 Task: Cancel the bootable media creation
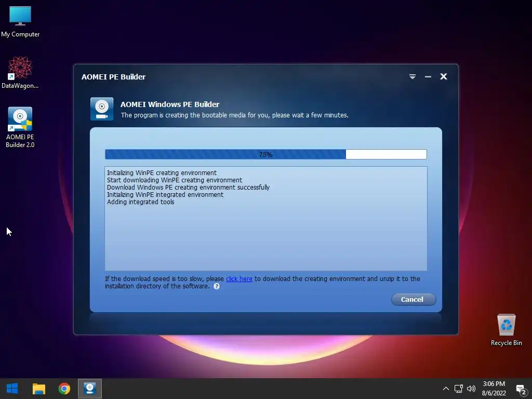413,299
